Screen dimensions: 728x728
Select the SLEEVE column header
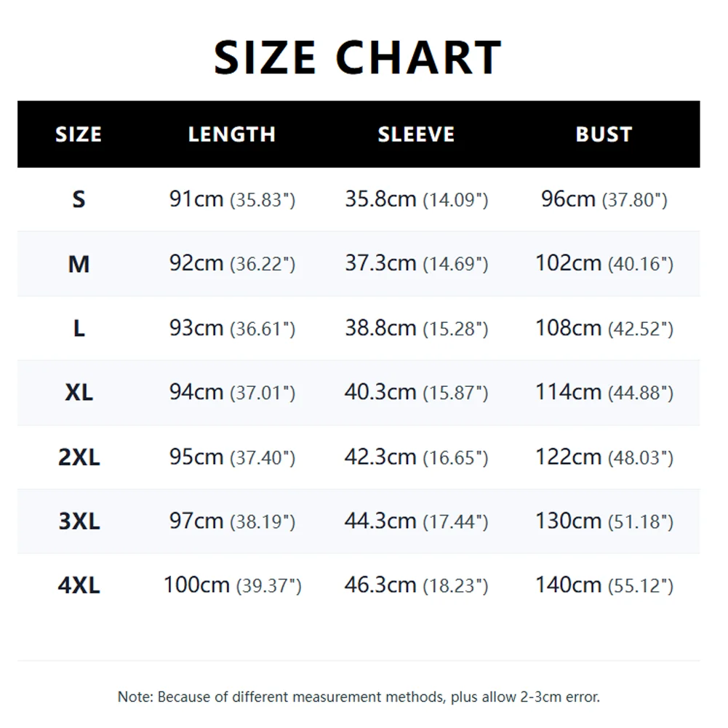(x=416, y=135)
